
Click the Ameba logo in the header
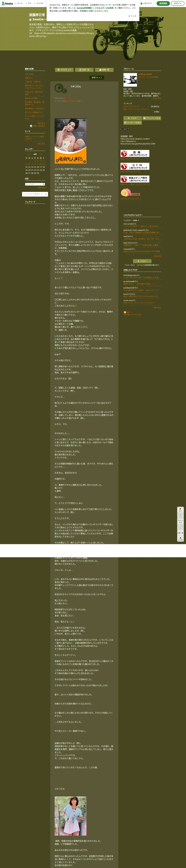7,3
